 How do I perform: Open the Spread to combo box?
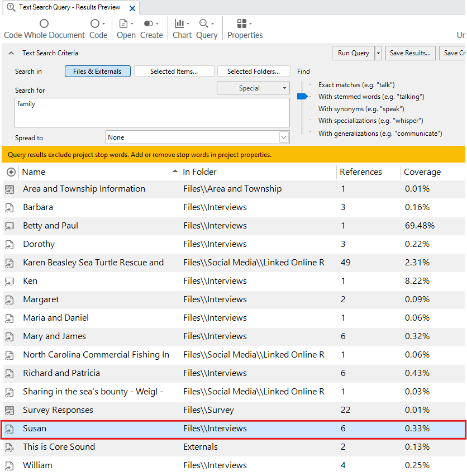pos(198,137)
